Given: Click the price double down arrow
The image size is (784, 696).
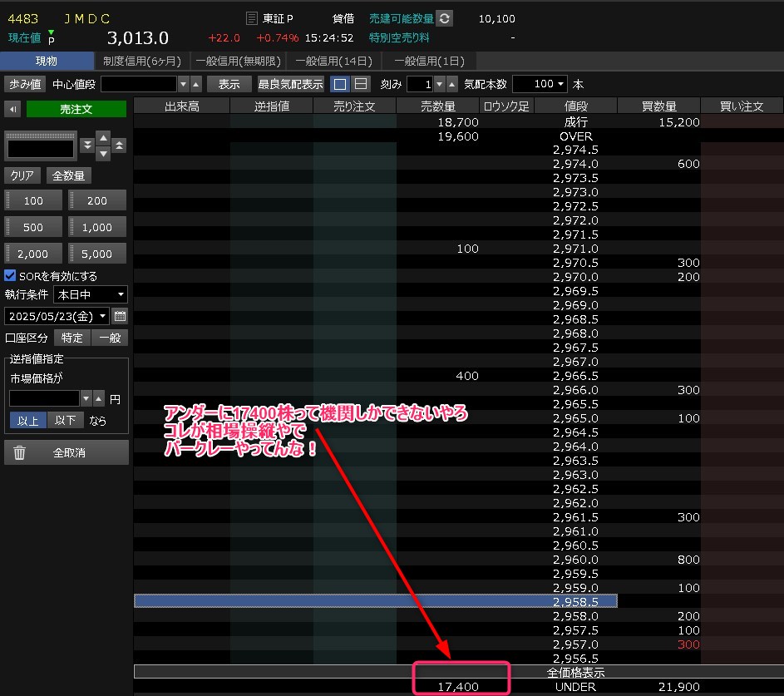Looking at the screenshot, I should click(x=87, y=145).
